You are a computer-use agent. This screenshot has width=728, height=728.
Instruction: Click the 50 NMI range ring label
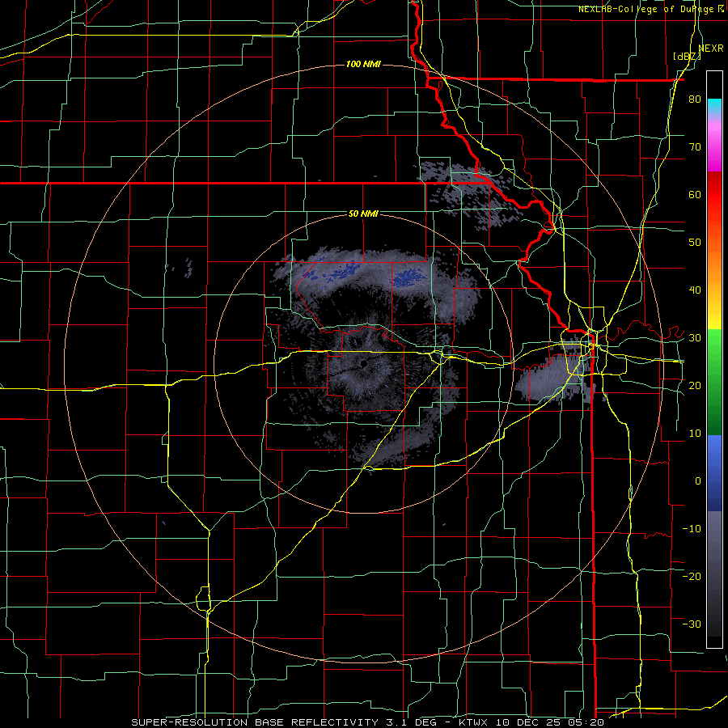(x=363, y=214)
